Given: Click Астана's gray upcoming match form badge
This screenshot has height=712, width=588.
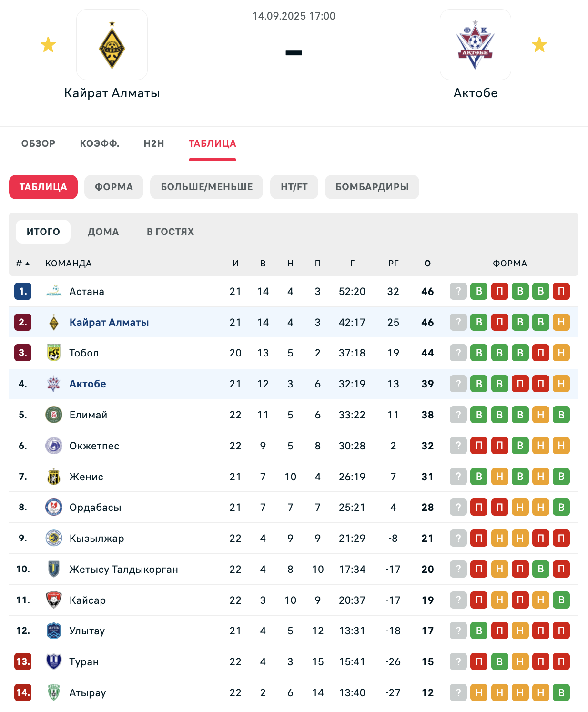Looking at the screenshot, I should click(458, 291).
